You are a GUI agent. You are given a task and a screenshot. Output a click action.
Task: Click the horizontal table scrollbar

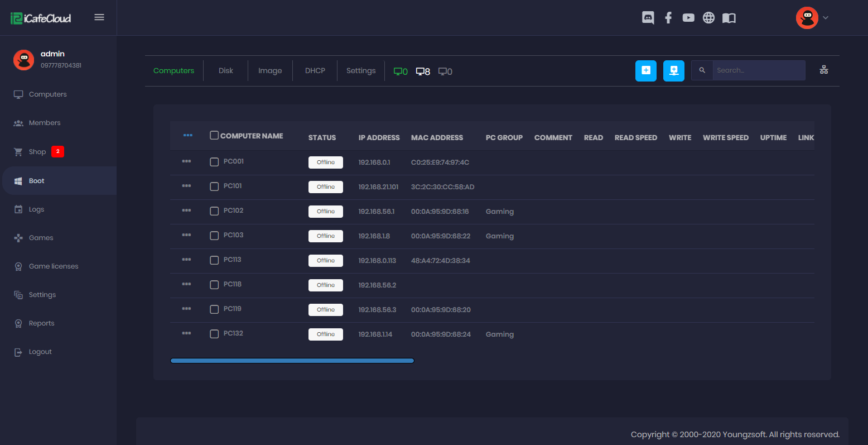(x=292, y=361)
